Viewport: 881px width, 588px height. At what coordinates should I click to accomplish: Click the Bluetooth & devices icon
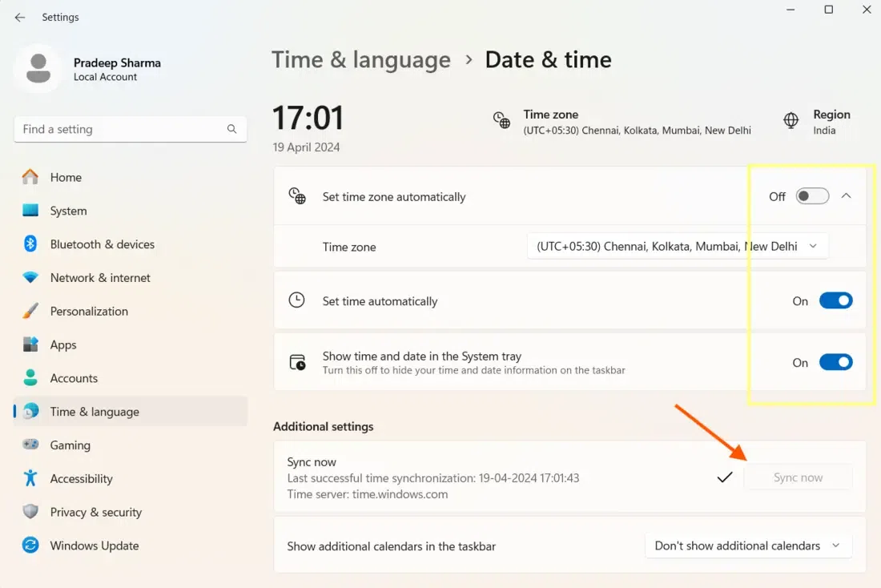click(30, 244)
